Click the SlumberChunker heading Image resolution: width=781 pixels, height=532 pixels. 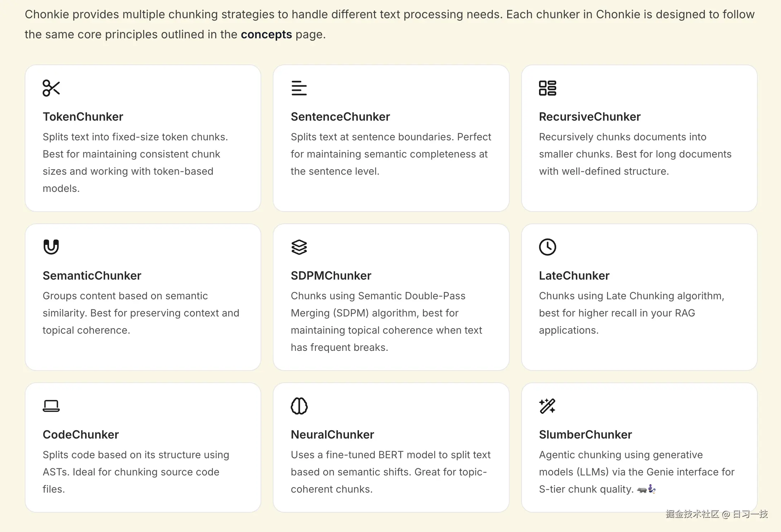click(x=585, y=435)
